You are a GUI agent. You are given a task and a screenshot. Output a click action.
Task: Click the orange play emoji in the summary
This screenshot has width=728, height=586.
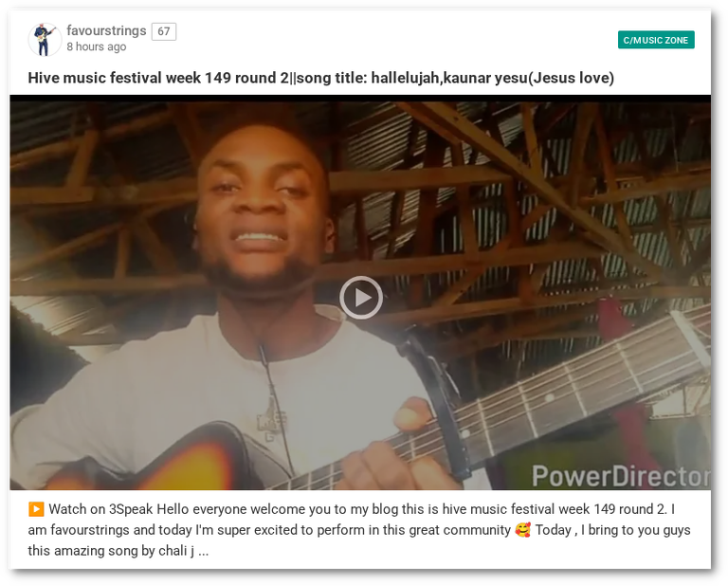[36, 509]
